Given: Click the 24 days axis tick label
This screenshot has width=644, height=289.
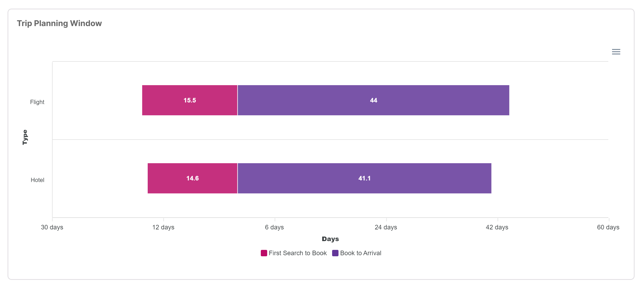Looking at the screenshot, I should pos(386,227).
